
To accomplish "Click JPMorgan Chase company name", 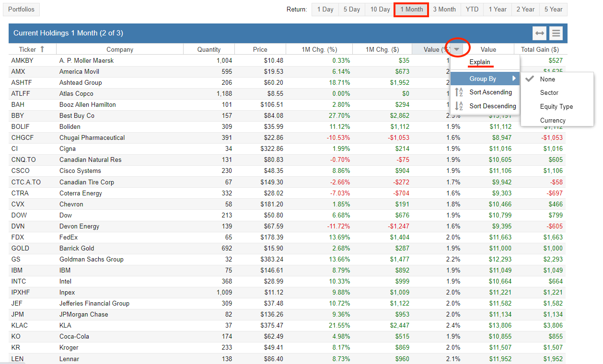I will 84,314.
